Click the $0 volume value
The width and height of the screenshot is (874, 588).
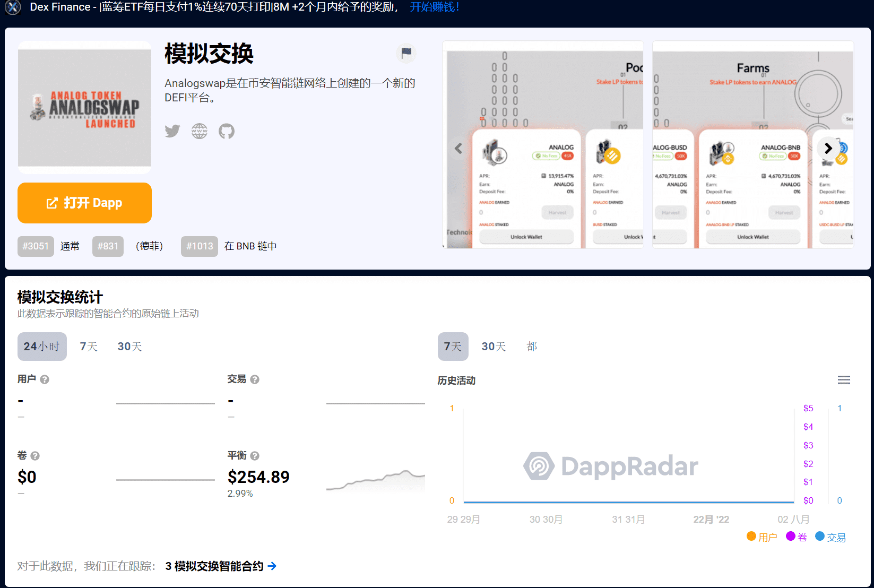(x=27, y=477)
